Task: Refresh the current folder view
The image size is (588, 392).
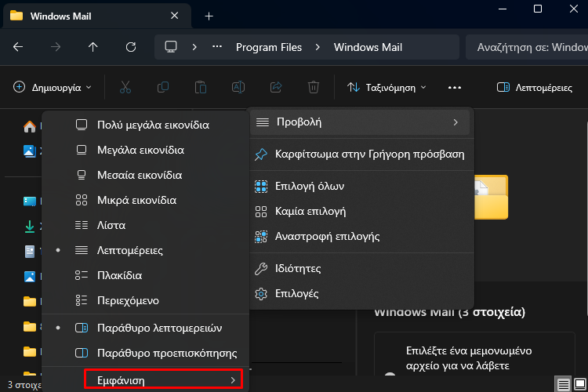Action: tap(131, 47)
